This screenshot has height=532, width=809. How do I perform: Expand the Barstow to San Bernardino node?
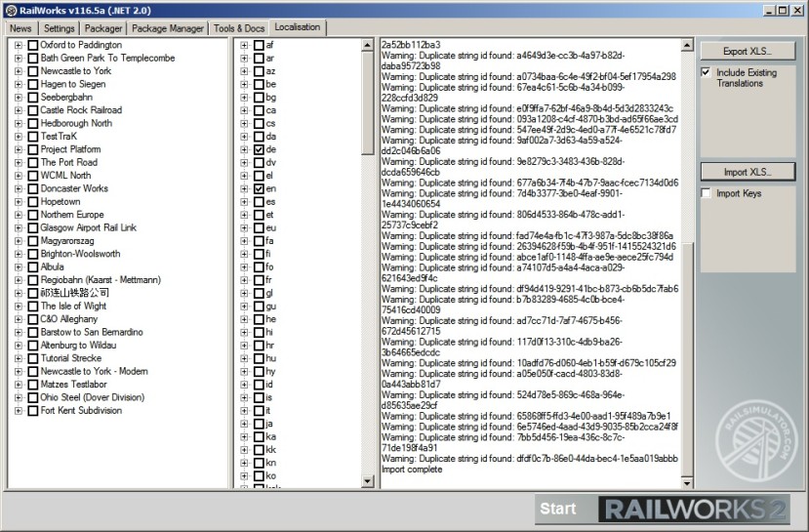[19, 332]
